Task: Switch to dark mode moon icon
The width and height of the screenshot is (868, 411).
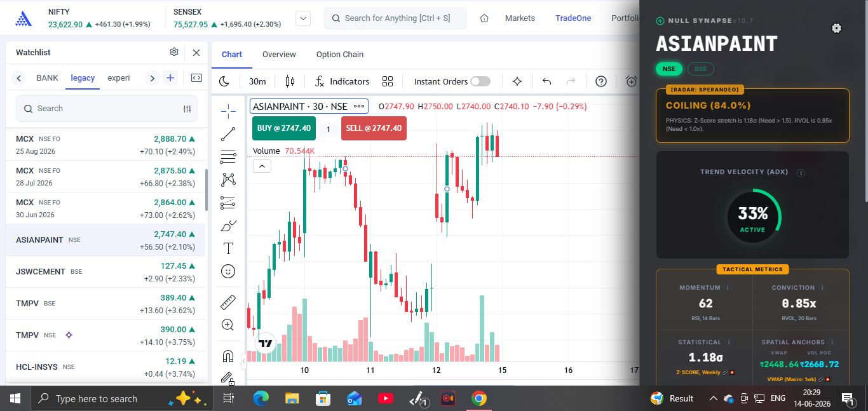Action: (x=224, y=81)
